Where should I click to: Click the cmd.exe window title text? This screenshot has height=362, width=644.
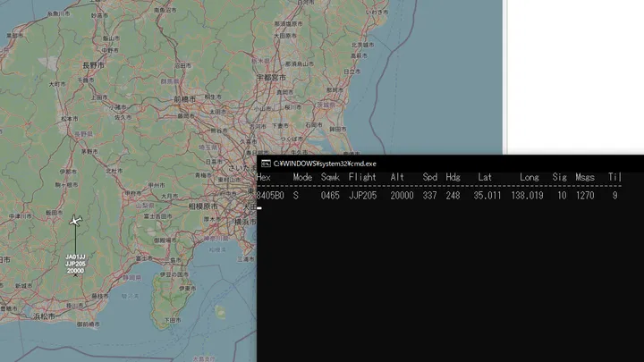(325, 164)
